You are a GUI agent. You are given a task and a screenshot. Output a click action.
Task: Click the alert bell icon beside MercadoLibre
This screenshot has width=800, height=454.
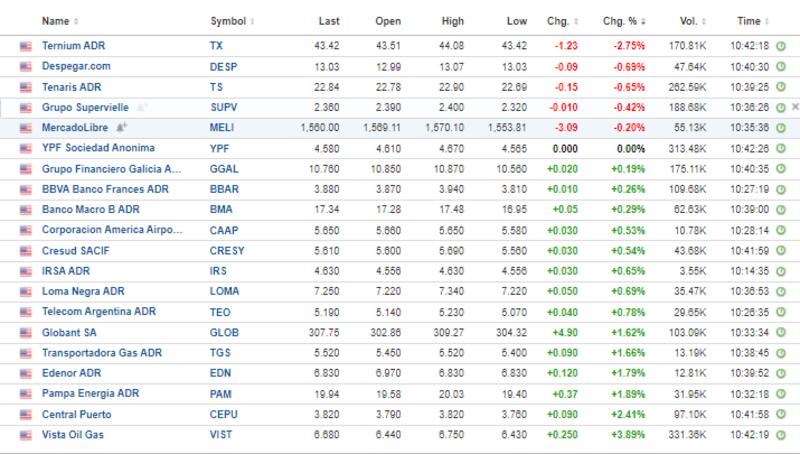click(x=122, y=127)
